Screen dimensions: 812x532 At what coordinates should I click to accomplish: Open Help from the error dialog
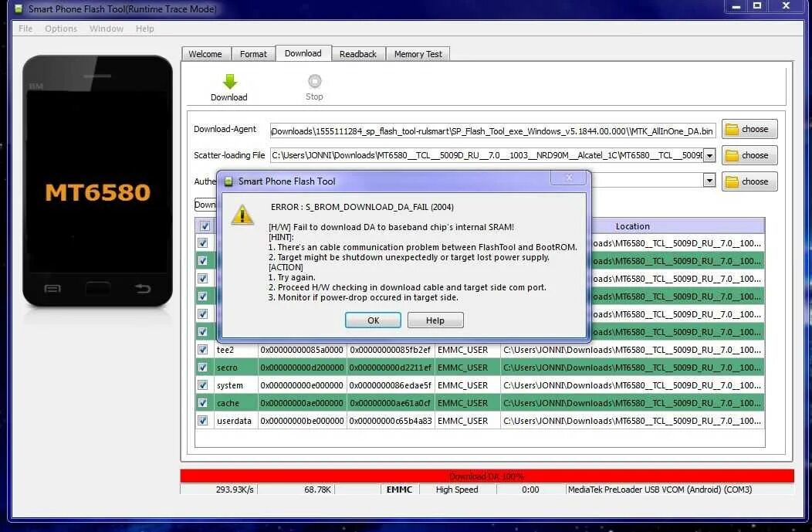click(435, 320)
